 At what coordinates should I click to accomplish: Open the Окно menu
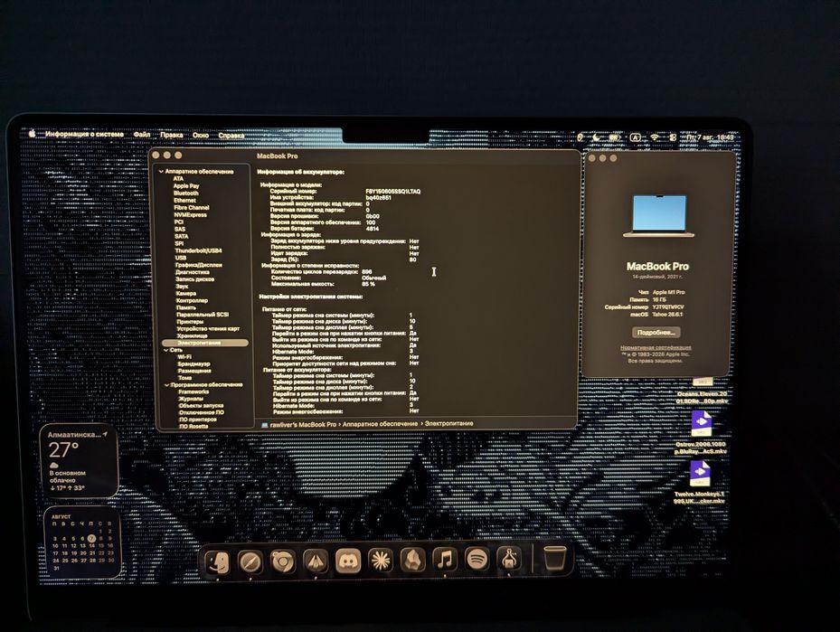(x=201, y=135)
